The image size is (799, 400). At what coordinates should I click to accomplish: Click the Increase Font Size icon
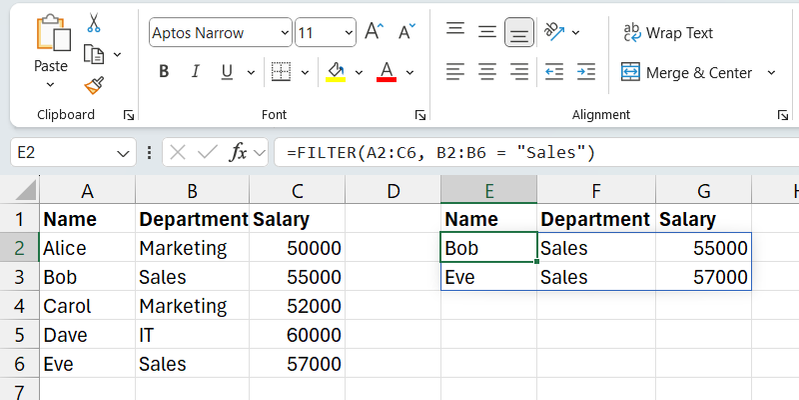[374, 32]
